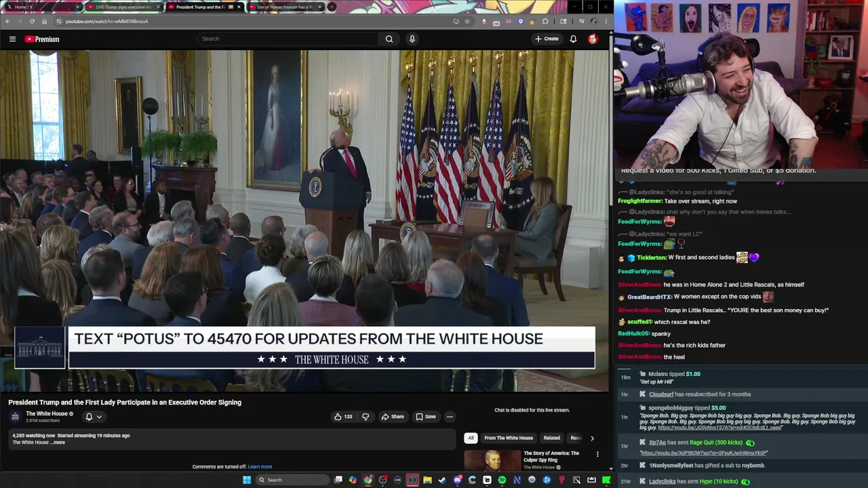Screen dimensions: 868x488
Task: Select the Related videos chip
Action: click(x=551, y=438)
